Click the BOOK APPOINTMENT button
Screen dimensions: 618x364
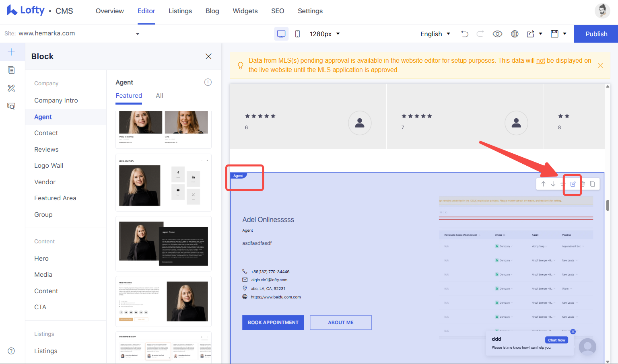coord(273,323)
